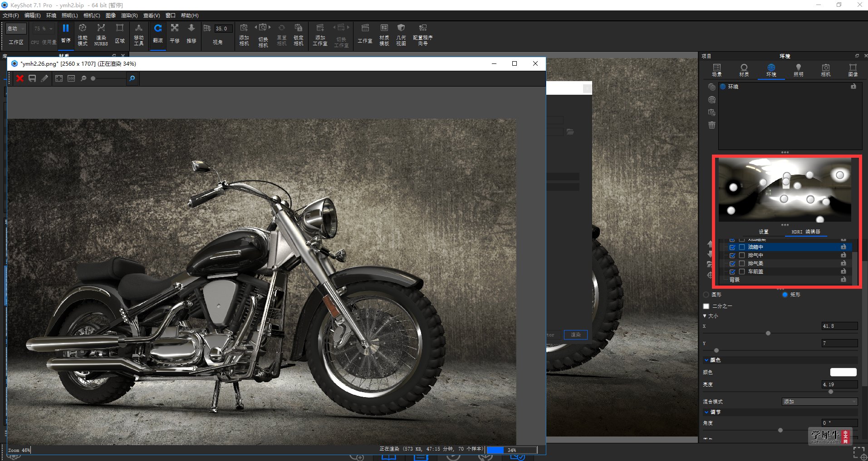The image size is (868, 461).
Task: Uncheck enable checkbox for 排气柔
Action: (x=732, y=263)
